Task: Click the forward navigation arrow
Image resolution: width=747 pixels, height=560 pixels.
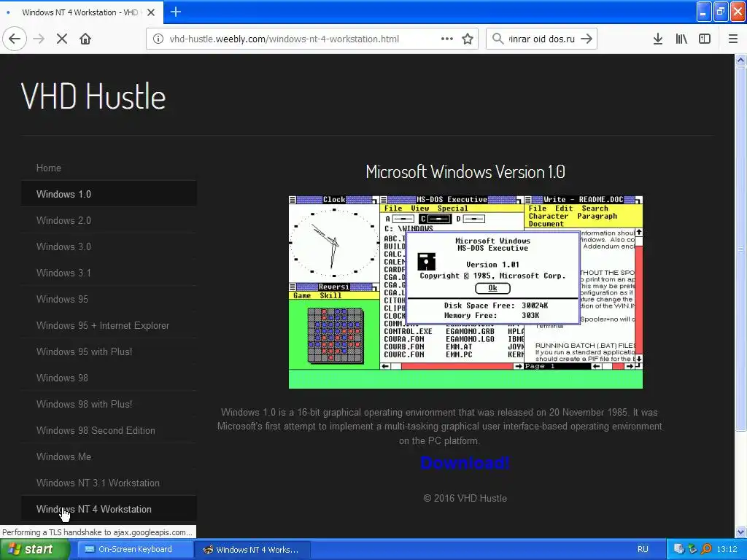Action: (x=39, y=39)
